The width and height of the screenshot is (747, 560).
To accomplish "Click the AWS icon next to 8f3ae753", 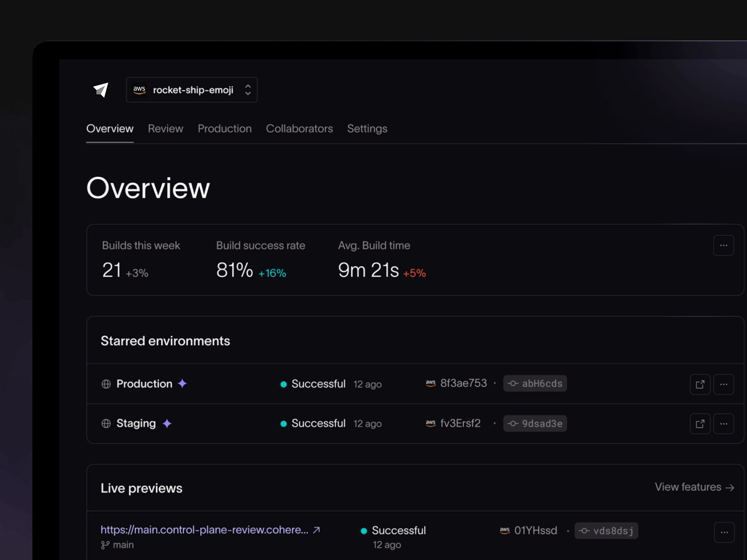I will [430, 384].
